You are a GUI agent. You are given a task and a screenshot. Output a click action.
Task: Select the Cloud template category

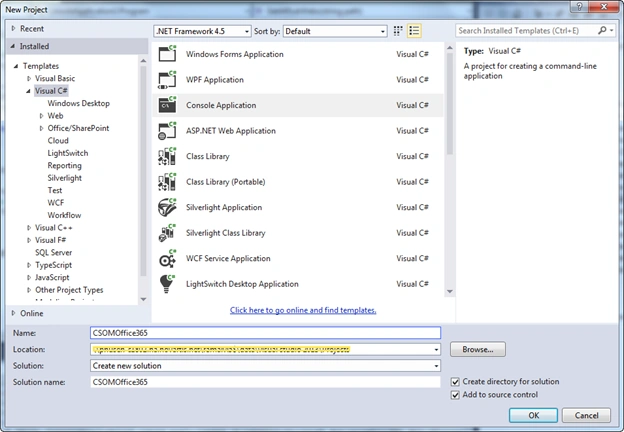pos(58,141)
